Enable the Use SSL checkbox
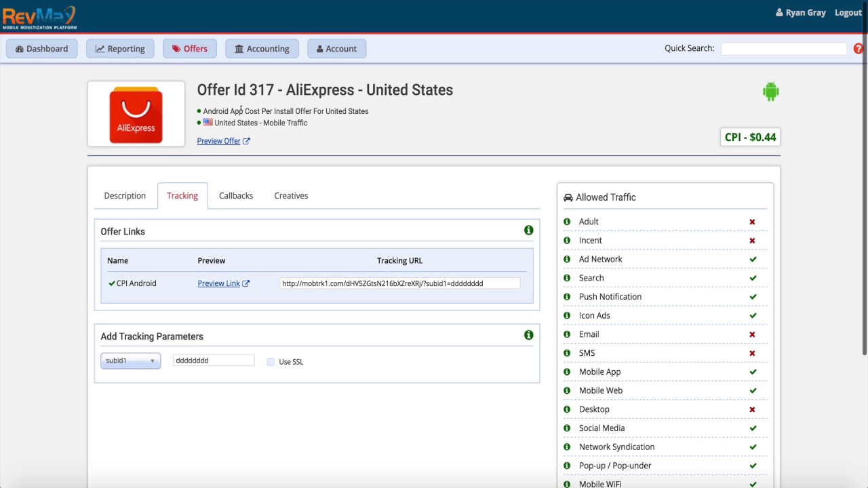This screenshot has height=488, width=868. click(x=271, y=362)
